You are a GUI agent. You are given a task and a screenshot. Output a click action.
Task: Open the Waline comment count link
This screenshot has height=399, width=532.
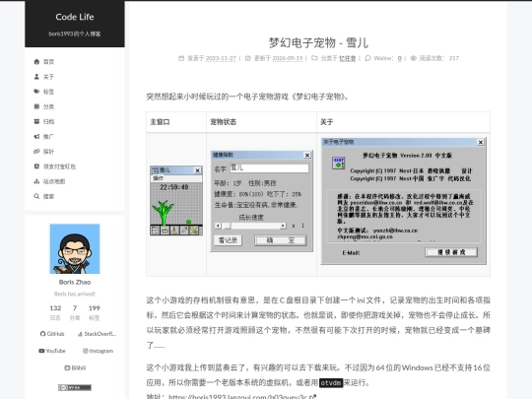pos(400,58)
